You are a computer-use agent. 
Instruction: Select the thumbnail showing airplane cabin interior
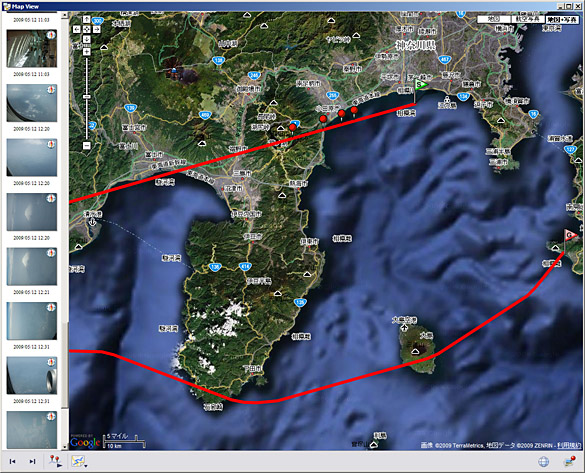pos(32,49)
